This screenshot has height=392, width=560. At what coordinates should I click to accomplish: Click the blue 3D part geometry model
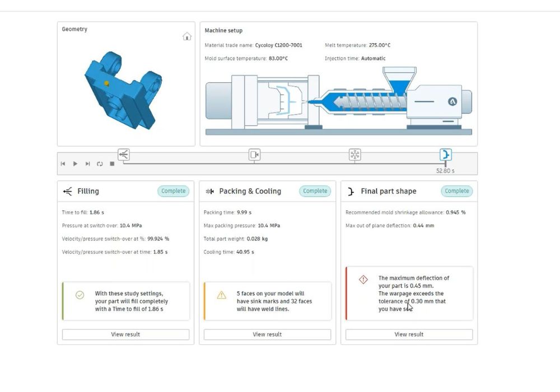(120, 88)
